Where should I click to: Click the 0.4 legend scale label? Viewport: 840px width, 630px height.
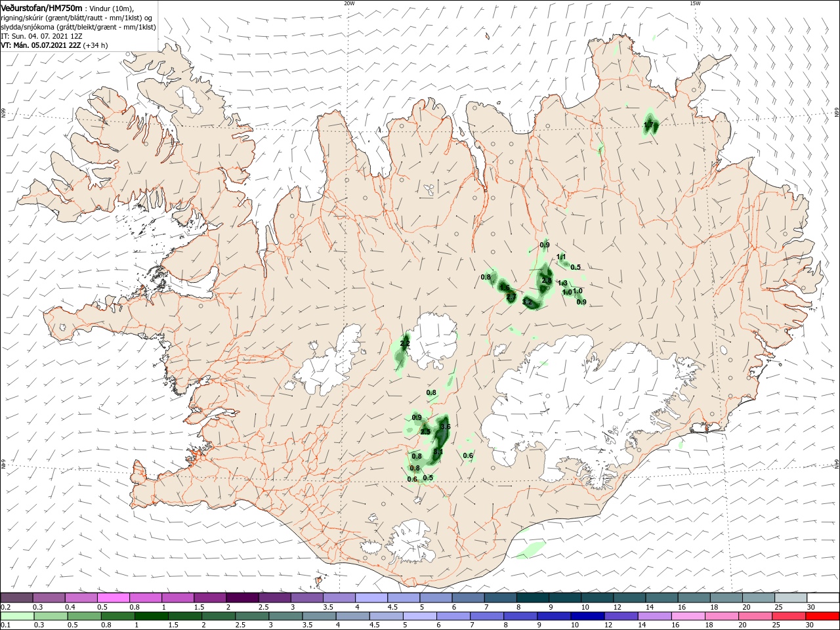pos(70,607)
